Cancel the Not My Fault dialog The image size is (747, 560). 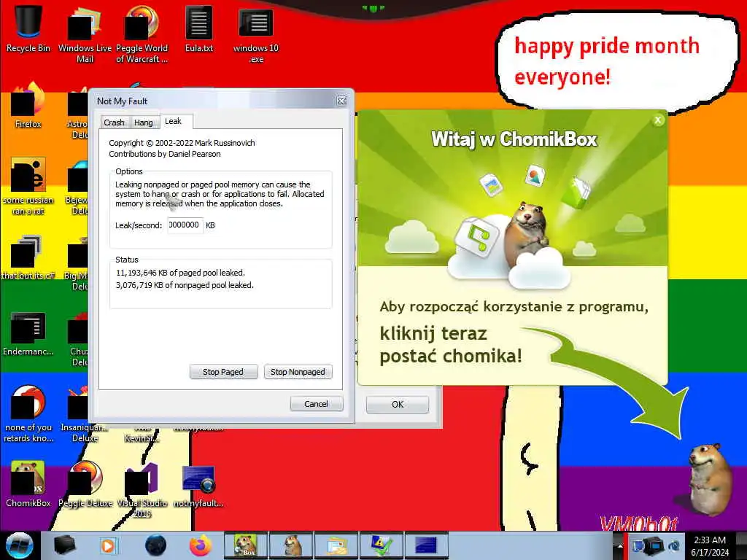pyautogui.click(x=317, y=404)
